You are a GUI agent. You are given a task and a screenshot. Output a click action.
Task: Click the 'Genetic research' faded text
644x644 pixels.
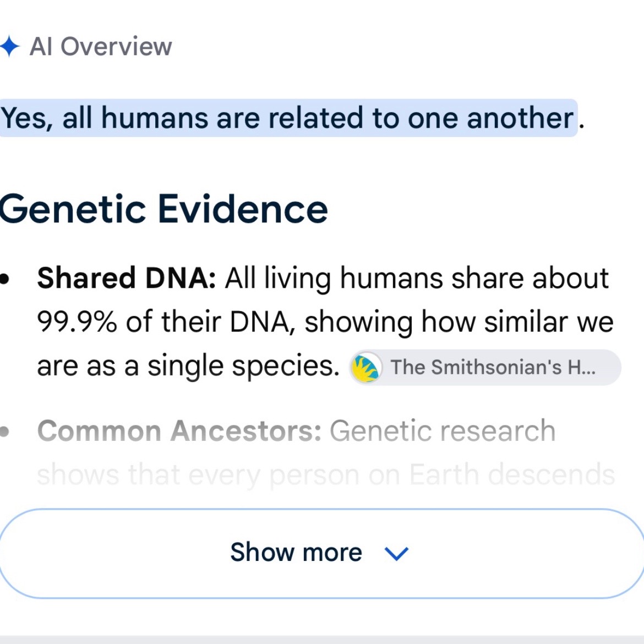click(x=443, y=431)
